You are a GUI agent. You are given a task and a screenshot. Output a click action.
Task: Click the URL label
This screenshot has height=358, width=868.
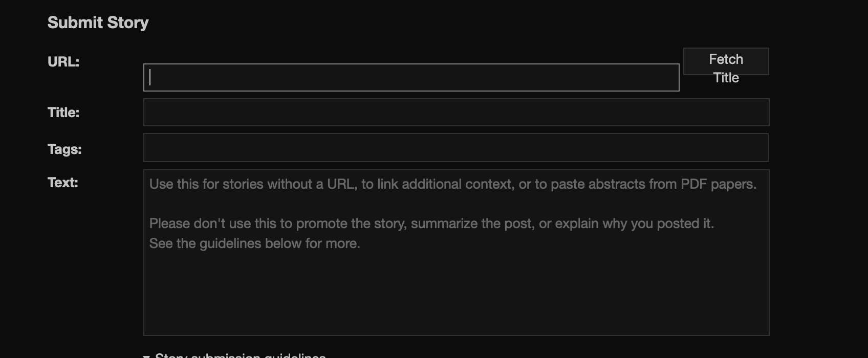point(63,61)
